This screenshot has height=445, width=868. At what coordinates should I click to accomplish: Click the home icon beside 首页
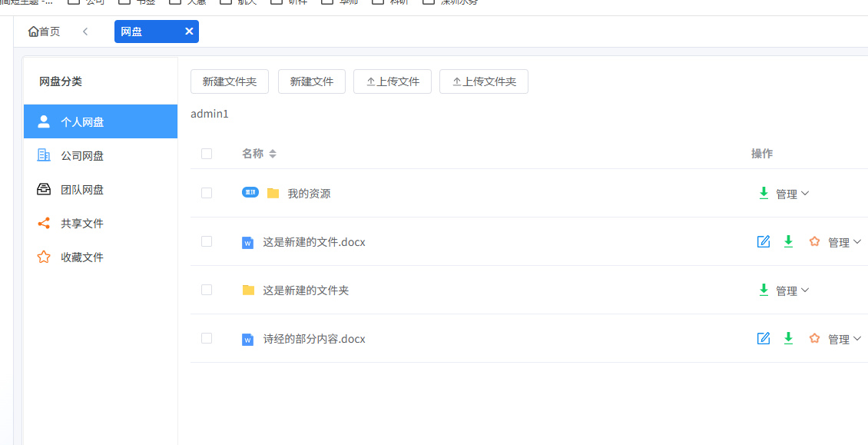(33, 32)
